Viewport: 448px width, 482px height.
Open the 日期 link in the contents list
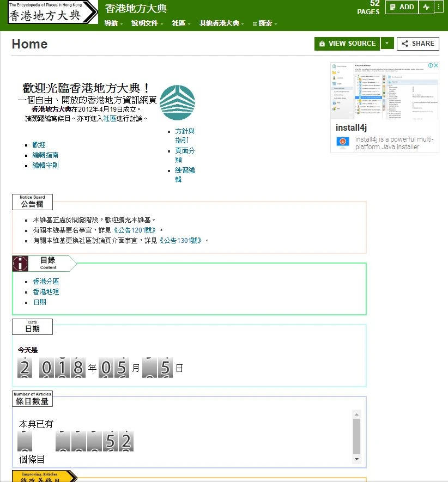pos(40,302)
